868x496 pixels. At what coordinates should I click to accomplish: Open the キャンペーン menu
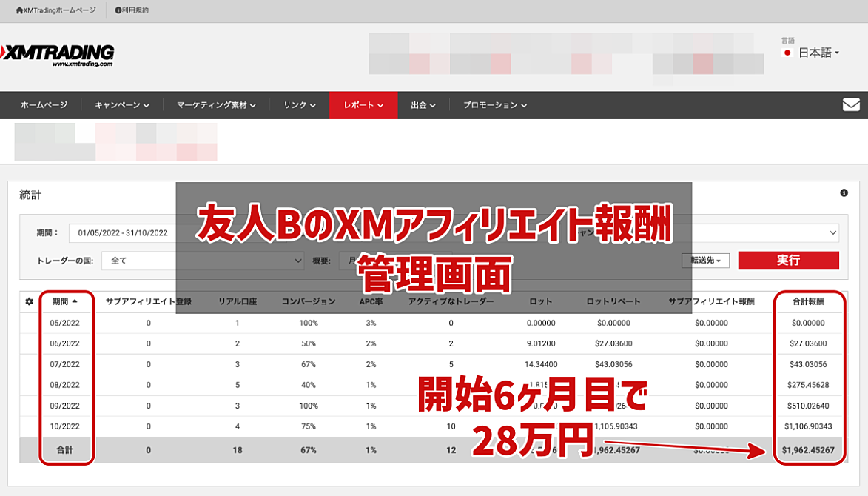click(x=122, y=104)
